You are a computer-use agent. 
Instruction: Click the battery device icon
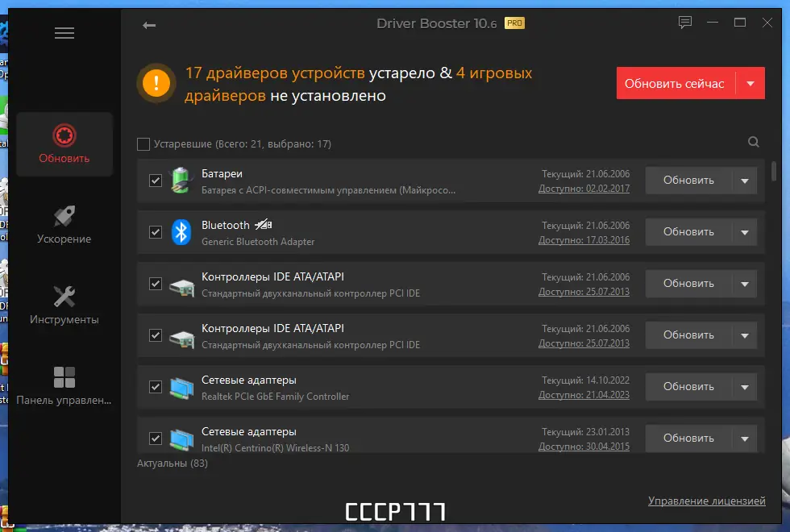point(181,181)
